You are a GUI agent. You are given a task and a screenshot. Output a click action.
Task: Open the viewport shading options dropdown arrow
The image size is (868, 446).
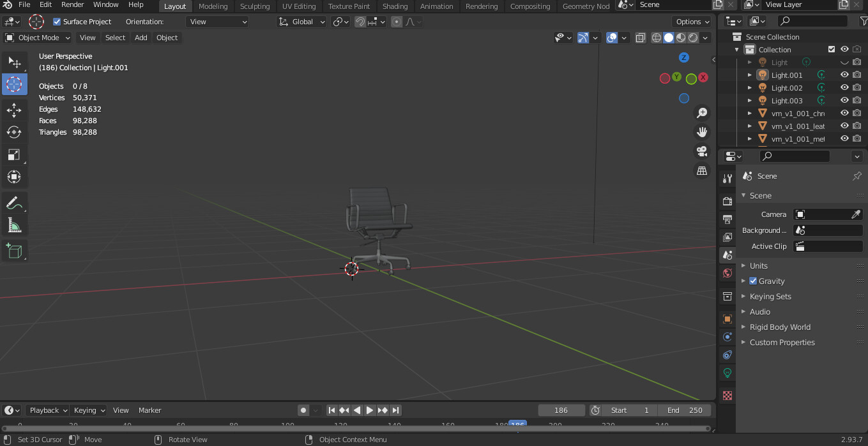(x=706, y=38)
